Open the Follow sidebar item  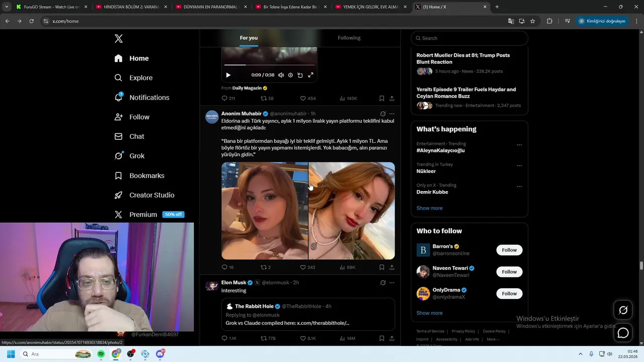132,117
